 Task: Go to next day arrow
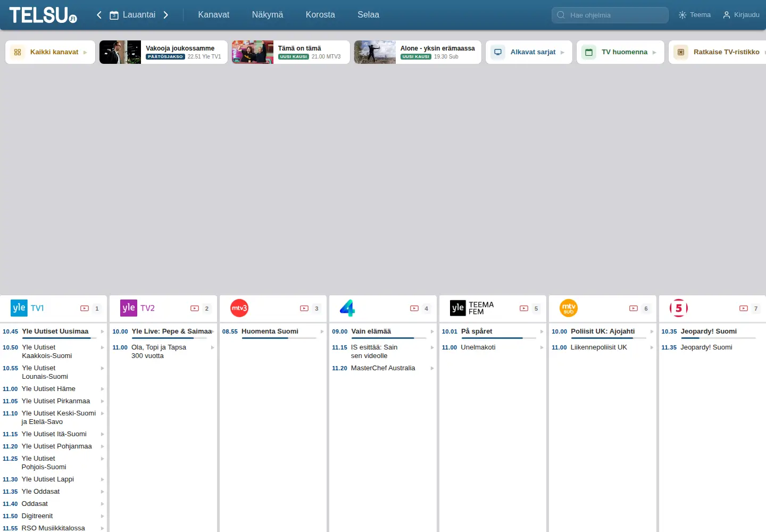point(166,15)
